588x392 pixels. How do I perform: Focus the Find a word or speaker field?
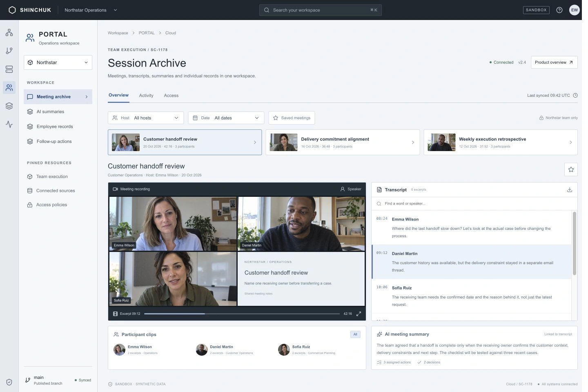pyautogui.click(x=474, y=204)
